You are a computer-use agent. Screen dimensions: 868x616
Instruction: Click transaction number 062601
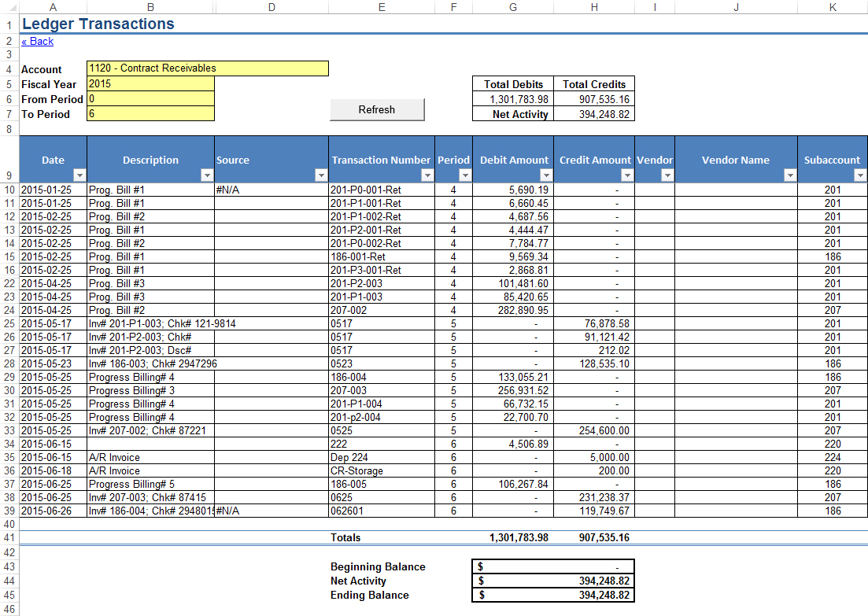coord(382,511)
